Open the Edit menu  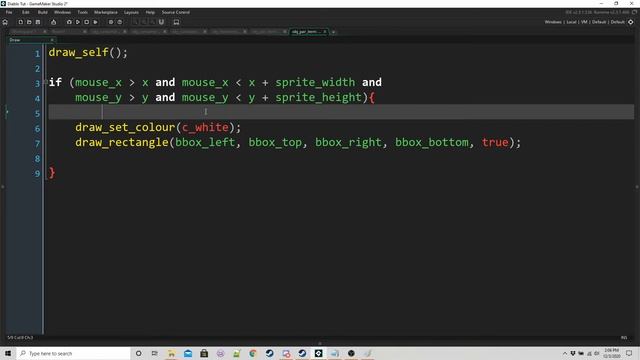(26, 12)
